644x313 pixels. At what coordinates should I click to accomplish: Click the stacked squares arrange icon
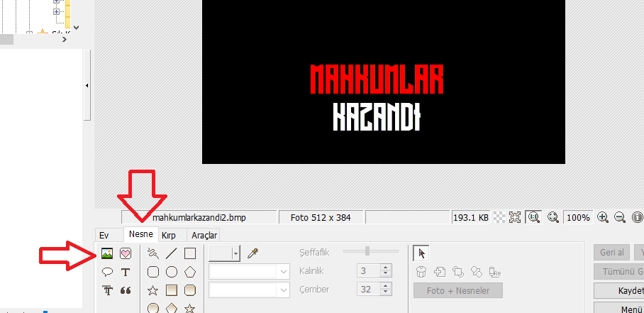458,272
